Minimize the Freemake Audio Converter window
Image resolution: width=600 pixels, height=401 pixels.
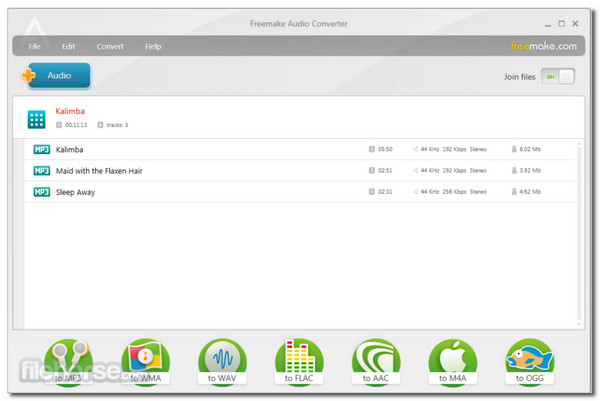[548, 24]
